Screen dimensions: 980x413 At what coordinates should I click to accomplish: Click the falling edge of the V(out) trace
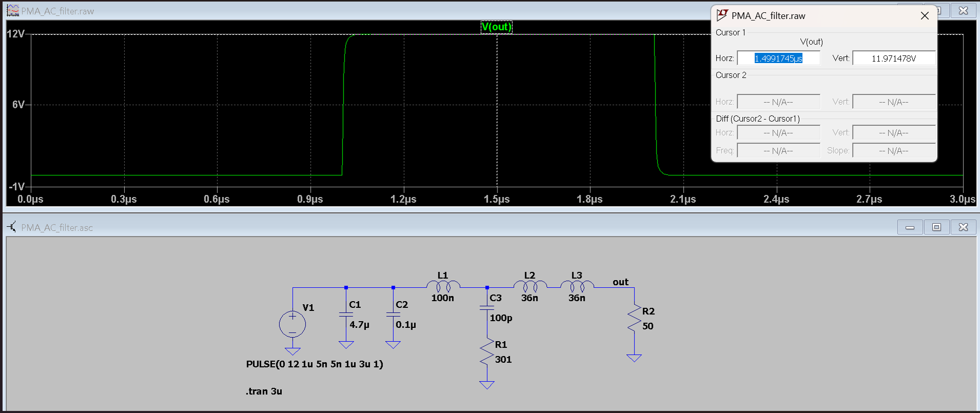pos(656,105)
